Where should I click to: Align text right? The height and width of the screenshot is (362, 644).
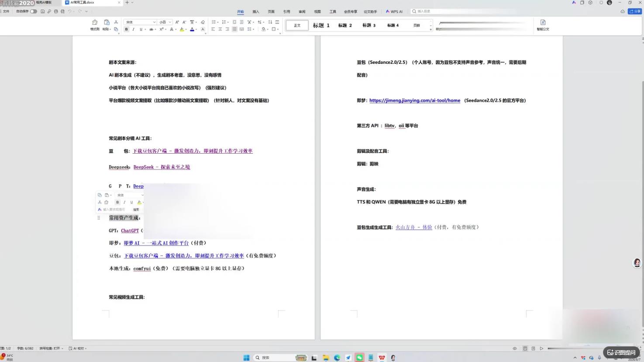(227, 29)
